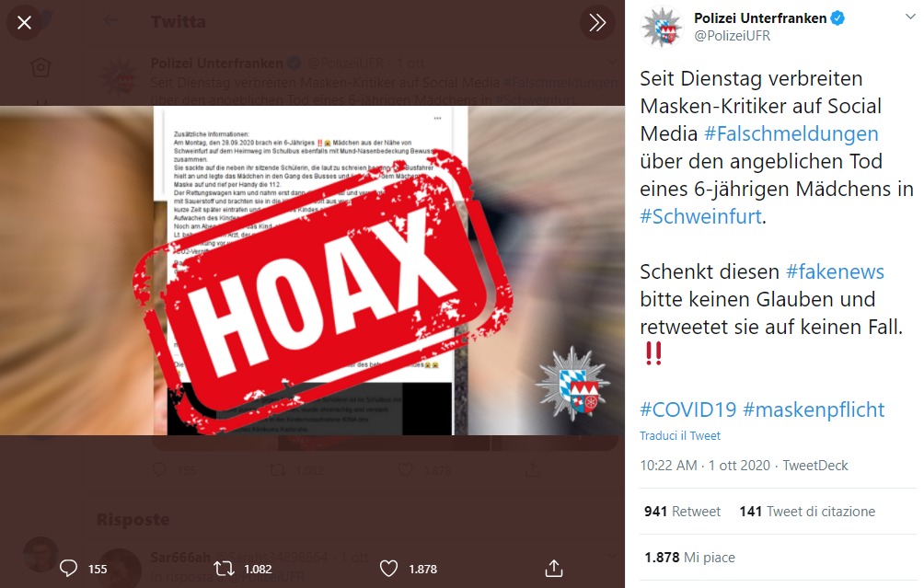
Task: Click the HOAX stamped tweet image
Action: pos(312,271)
